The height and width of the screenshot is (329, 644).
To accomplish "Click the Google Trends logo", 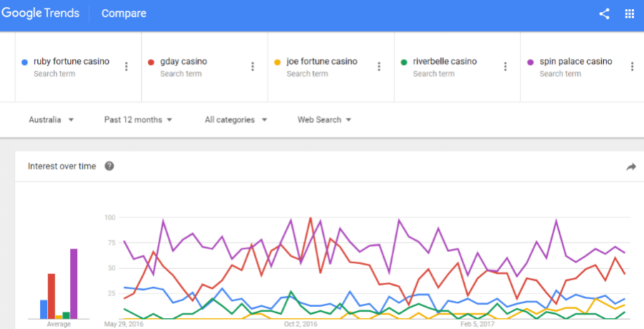I will [x=40, y=13].
